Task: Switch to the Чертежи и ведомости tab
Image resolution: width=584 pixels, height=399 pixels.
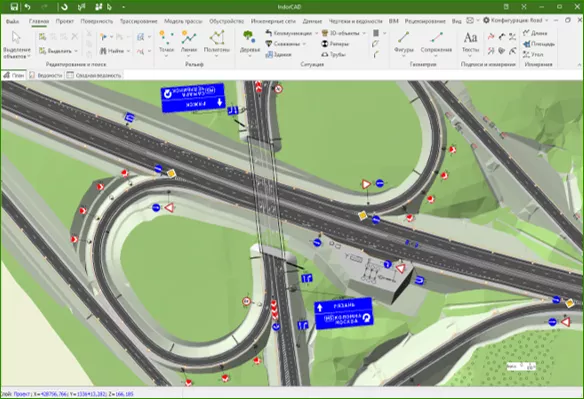Action: click(x=355, y=21)
